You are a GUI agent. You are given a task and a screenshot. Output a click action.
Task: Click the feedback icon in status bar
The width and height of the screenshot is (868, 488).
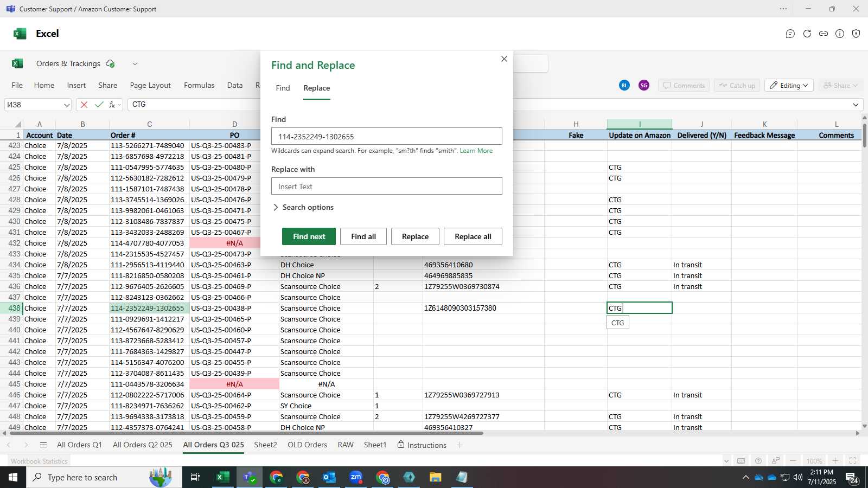776,461
